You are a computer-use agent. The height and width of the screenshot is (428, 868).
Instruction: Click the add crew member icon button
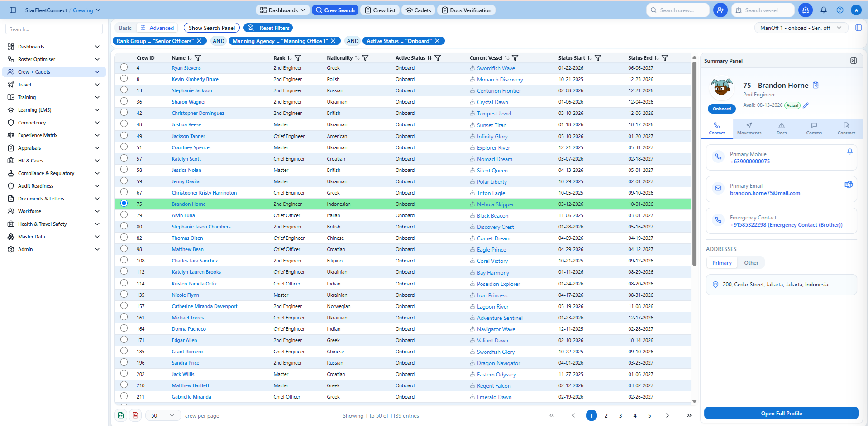click(720, 10)
